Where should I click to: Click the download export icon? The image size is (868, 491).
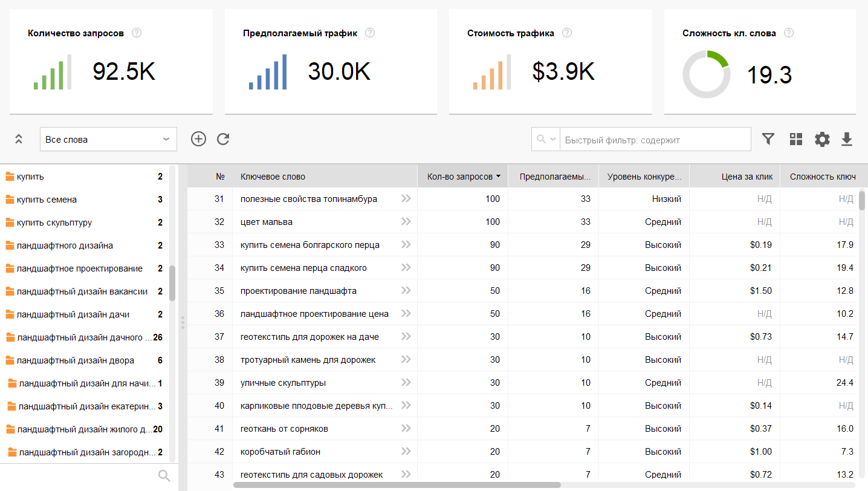click(847, 139)
